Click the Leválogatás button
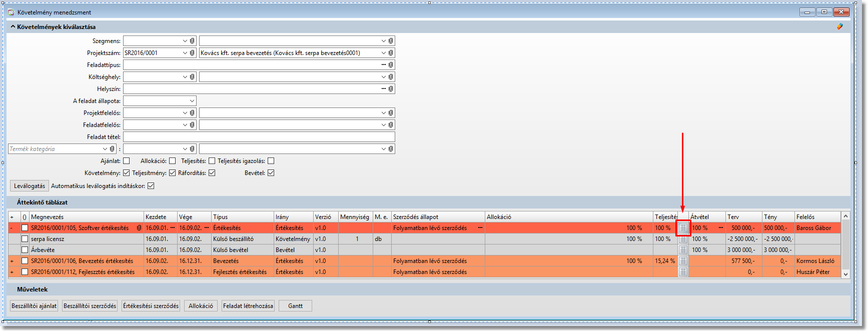The image size is (868, 332). [30, 186]
